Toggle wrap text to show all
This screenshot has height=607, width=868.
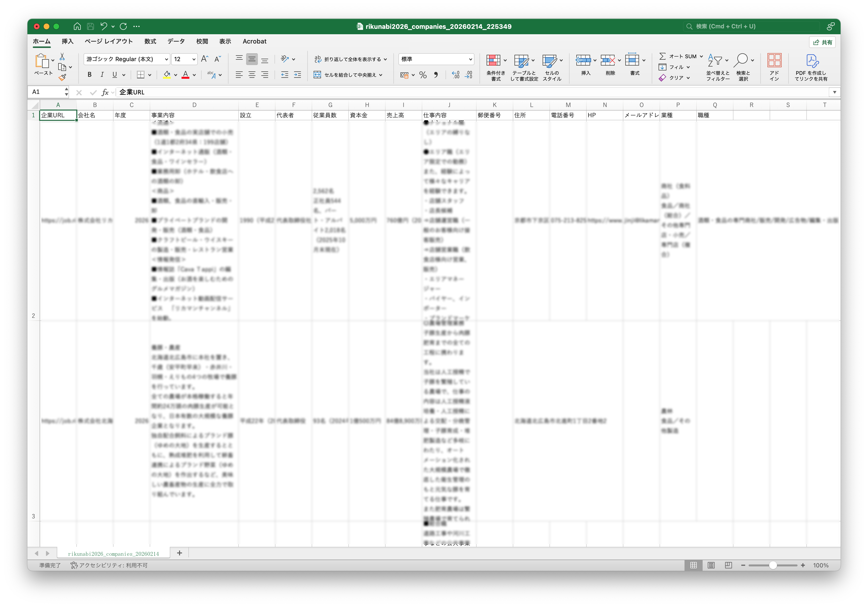[x=350, y=59]
